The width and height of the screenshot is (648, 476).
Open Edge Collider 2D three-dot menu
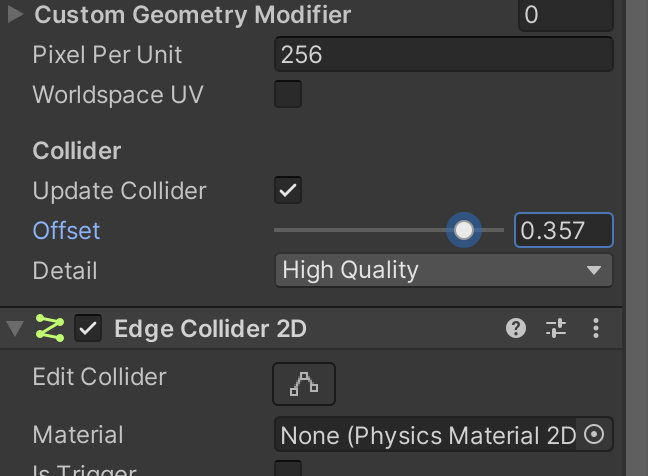click(x=596, y=328)
